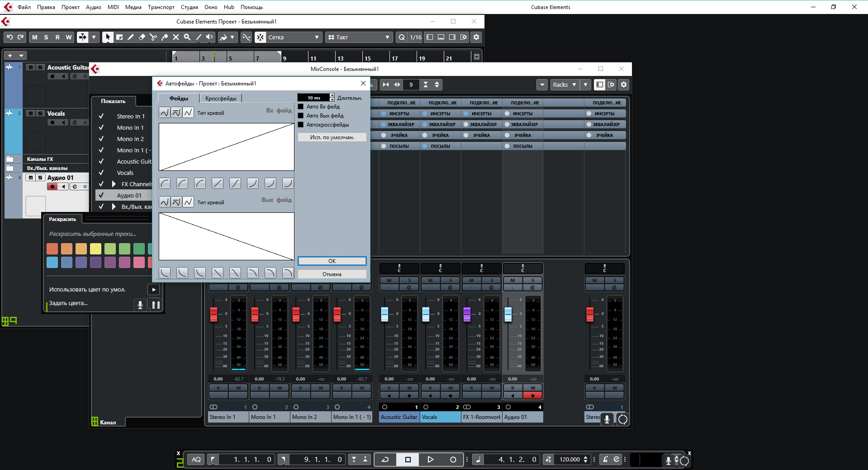Open the Racks dropdown in MixConsole
868x470 pixels.
coord(564,85)
